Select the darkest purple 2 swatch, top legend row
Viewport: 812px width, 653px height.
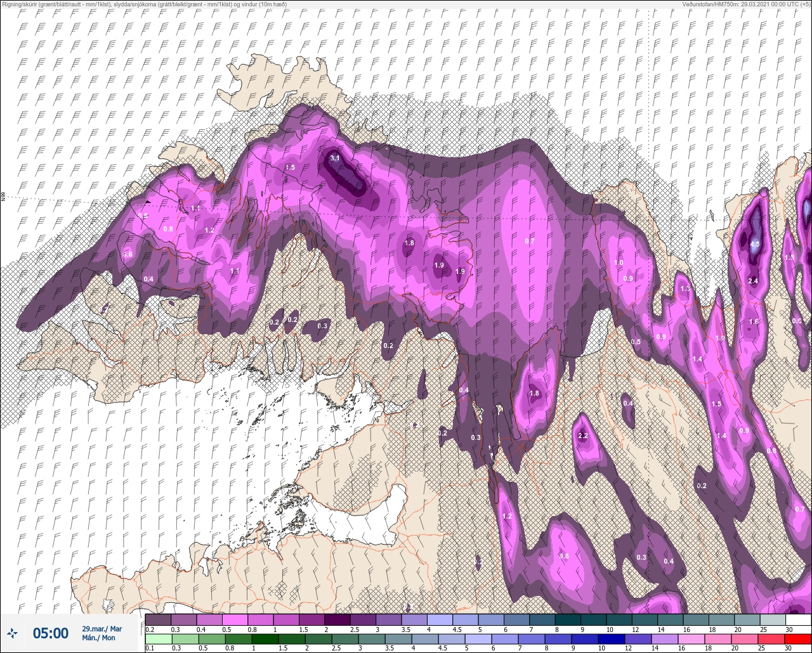(337, 619)
